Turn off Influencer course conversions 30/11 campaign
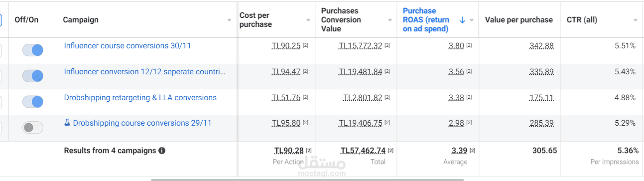Screen dimensions: 644x181 (x=33, y=50)
